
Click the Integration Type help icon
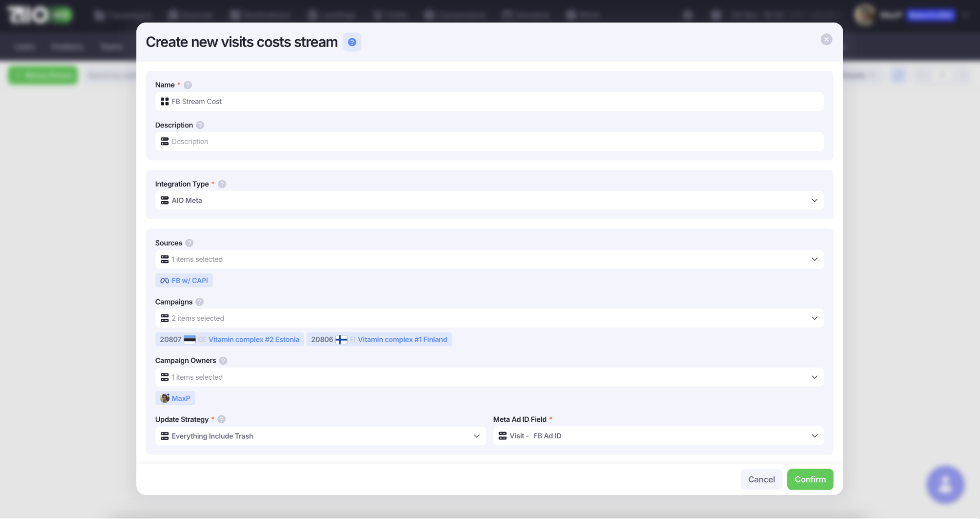click(222, 184)
